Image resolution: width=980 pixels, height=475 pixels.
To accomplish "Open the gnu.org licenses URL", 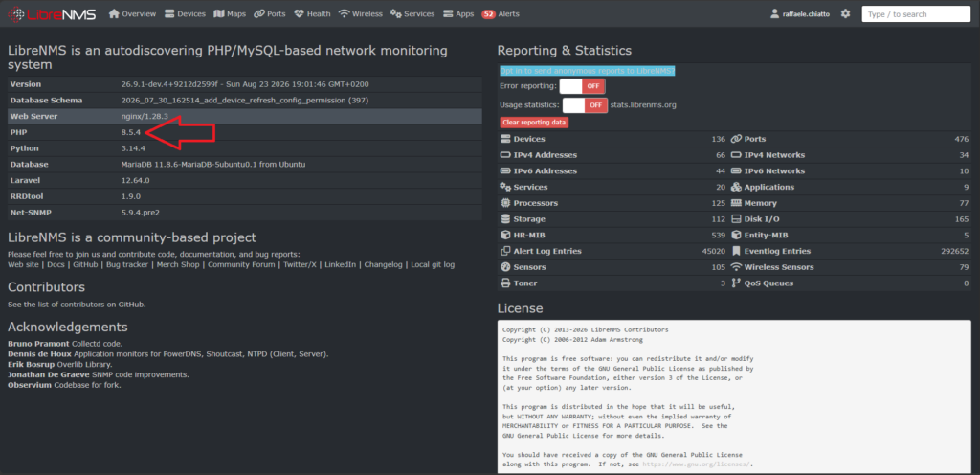I will 696,464.
